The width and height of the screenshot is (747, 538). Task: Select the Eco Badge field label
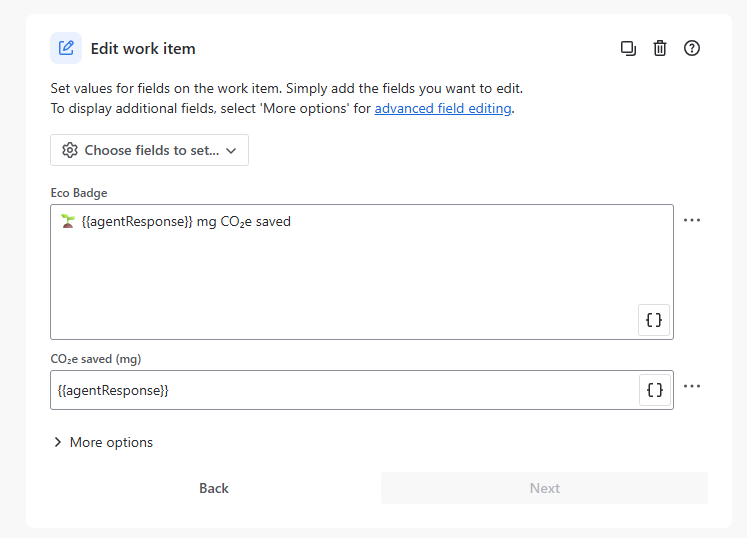(79, 192)
